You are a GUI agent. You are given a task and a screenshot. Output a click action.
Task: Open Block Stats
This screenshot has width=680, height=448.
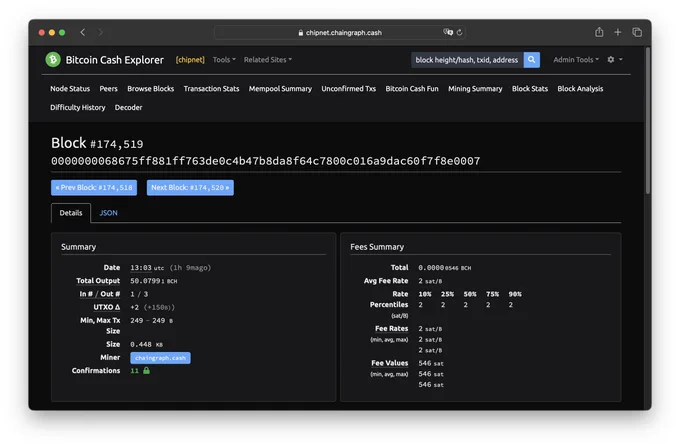point(530,89)
